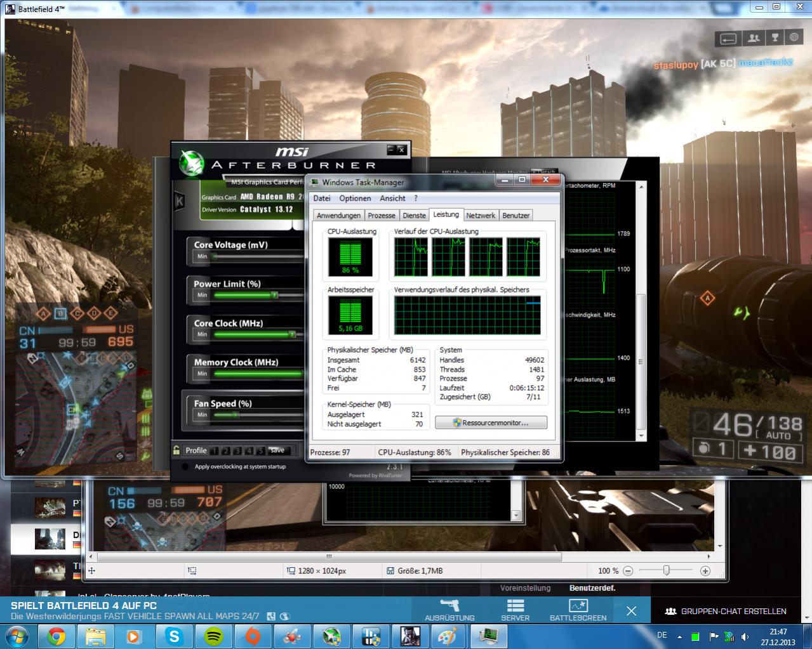Click the Battlefield globe icon

click(x=794, y=38)
